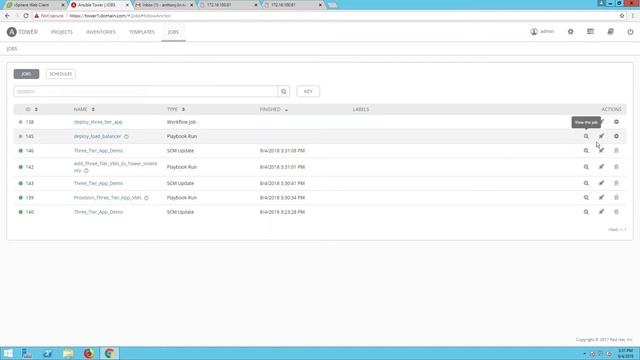This screenshot has width=640, height=360.
Task: Reload the page in the browser
Action: point(26,16)
